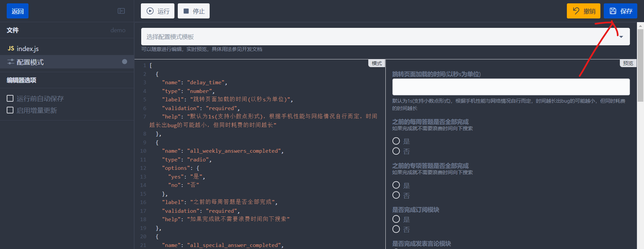Click code line "options": {

180,168
